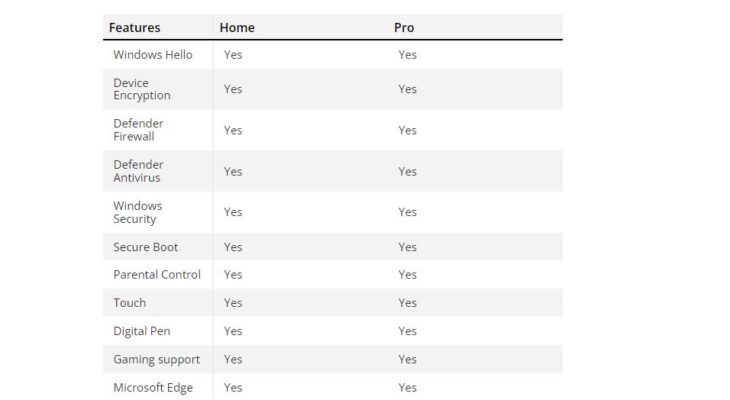The width and height of the screenshot is (730, 400).
Task: Click Home value Yes for Gaming support
Action: tap(233, 359)
